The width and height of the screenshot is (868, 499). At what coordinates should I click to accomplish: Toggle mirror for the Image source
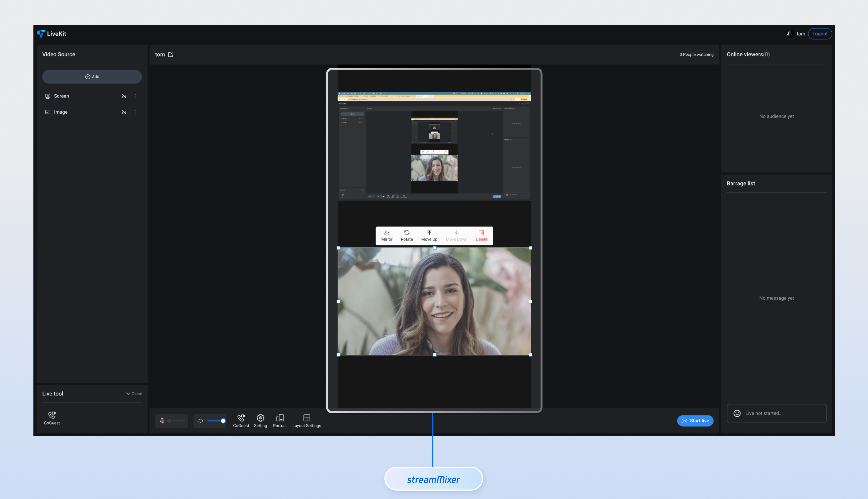(124, 112)
